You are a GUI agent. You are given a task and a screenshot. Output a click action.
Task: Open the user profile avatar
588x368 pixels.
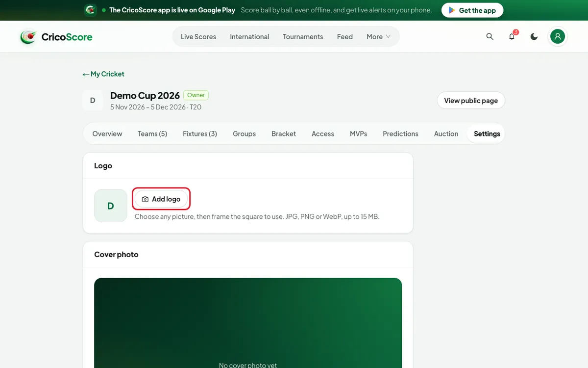[558, 36]
